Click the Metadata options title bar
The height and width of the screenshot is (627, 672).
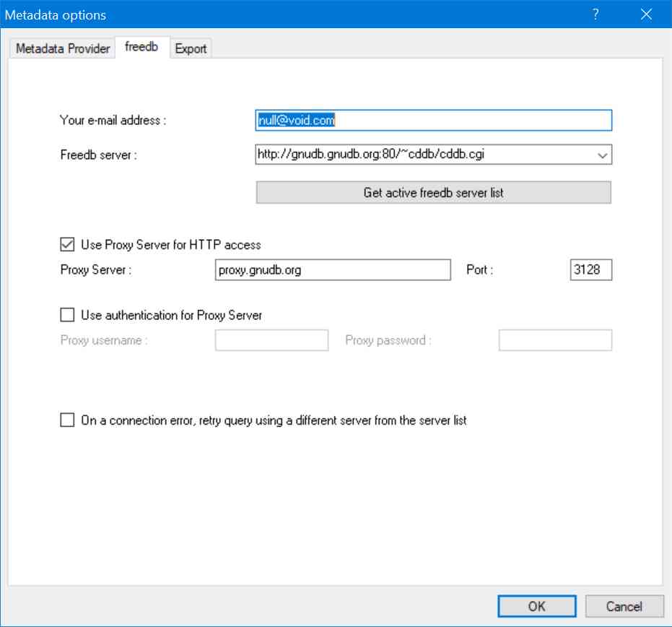tap(289, 14)
